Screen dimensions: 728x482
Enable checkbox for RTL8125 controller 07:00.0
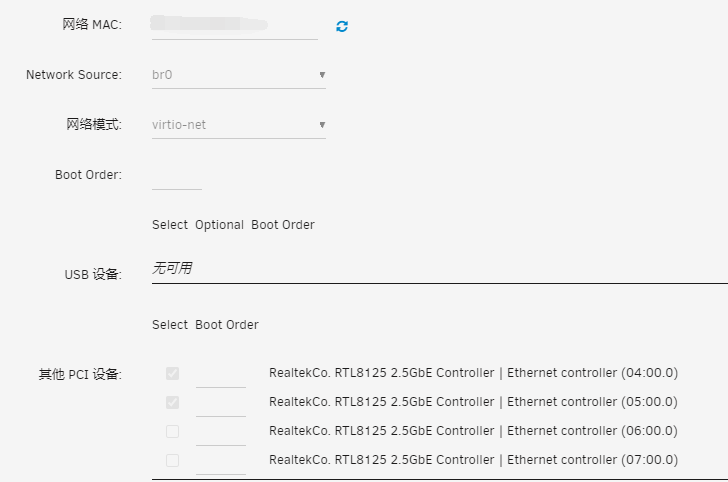tap(172, 460)
